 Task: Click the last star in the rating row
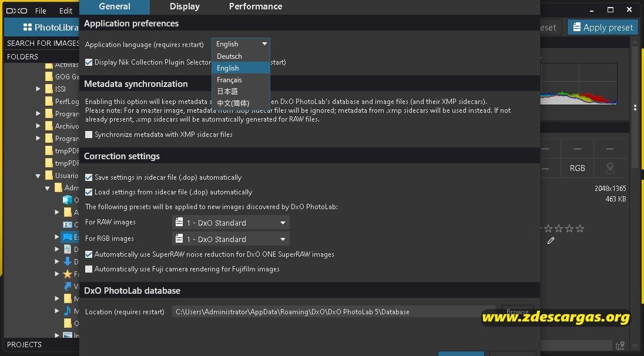[x=580, y=229]
